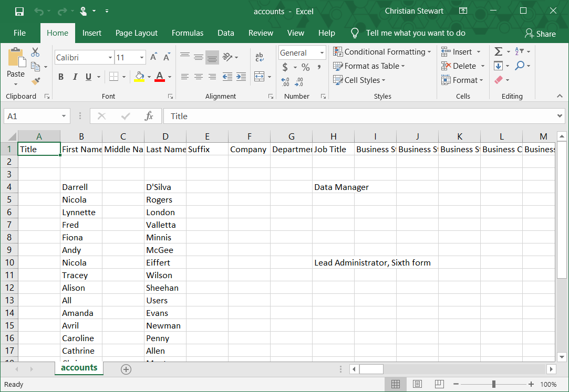Open Sort & Filter icon

click(x=519, y=51)
